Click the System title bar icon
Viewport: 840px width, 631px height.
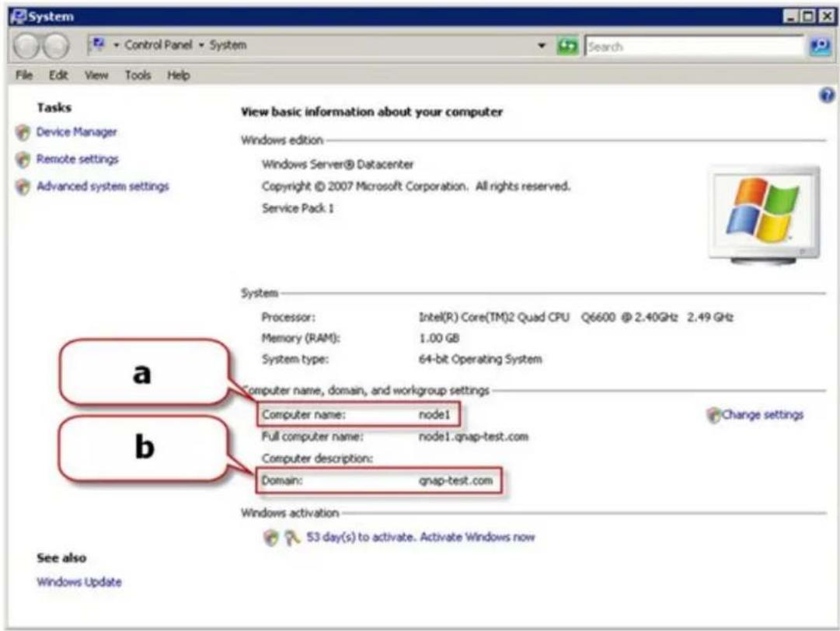click(x=19, y=16)
